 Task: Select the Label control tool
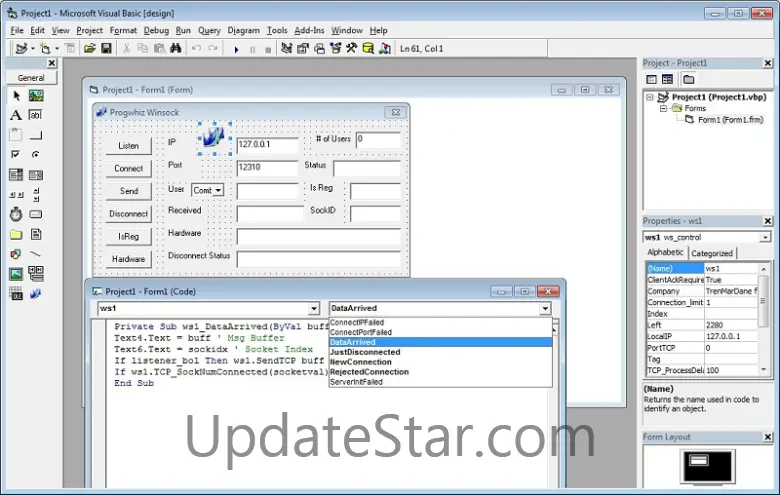(x=16, y=115)
